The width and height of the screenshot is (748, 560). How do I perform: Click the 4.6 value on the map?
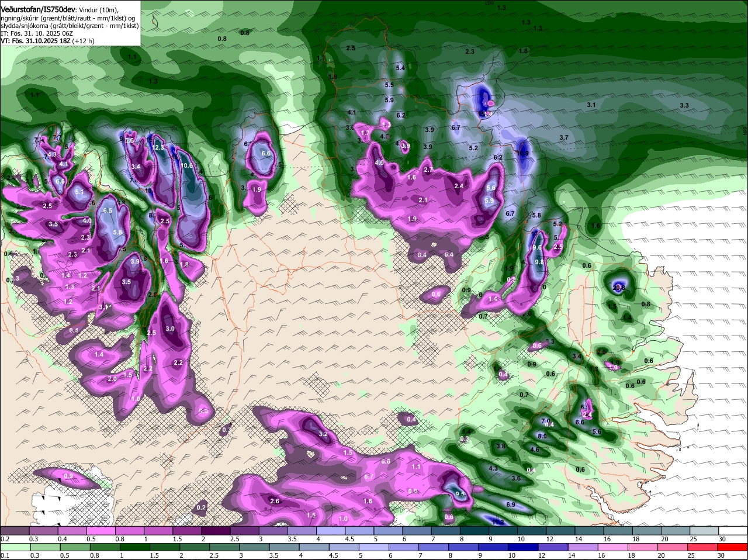534,450
